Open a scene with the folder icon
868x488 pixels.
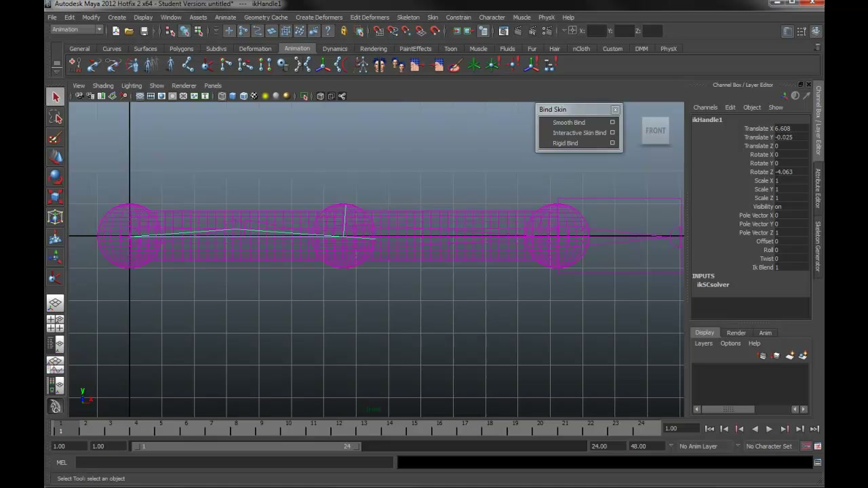[x=129, y=30]
